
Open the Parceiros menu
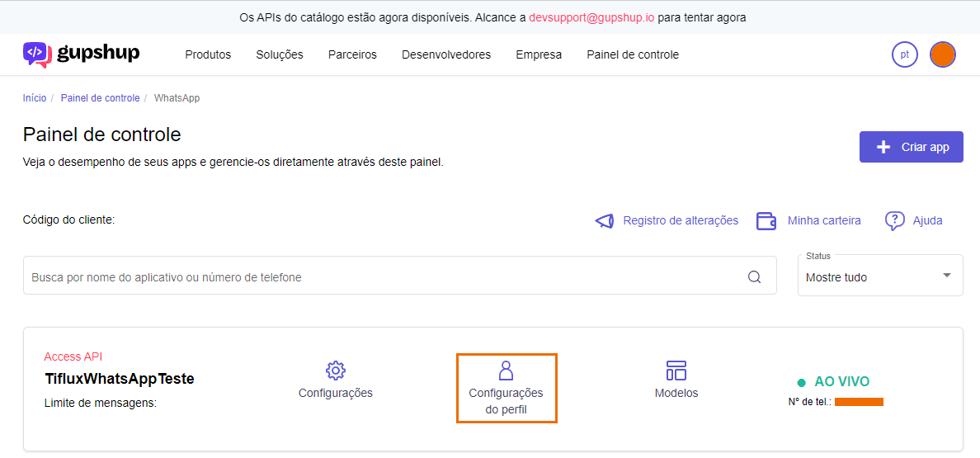(x=352, y=54)
